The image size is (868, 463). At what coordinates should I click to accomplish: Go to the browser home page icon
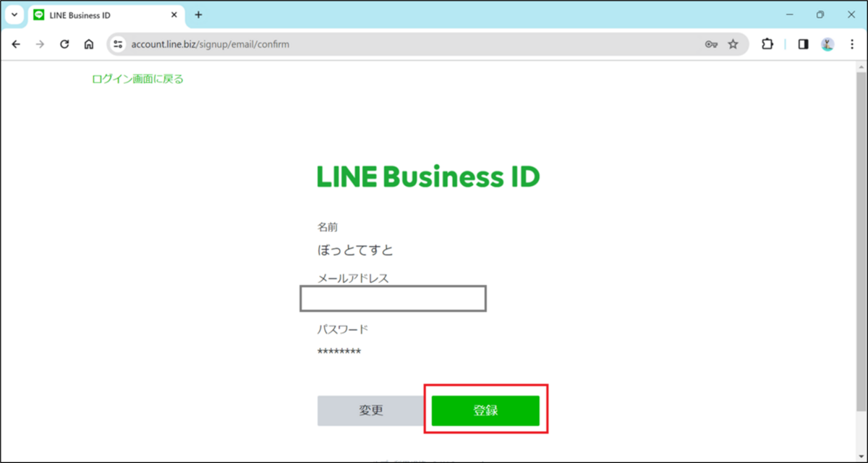coord(88,44)
